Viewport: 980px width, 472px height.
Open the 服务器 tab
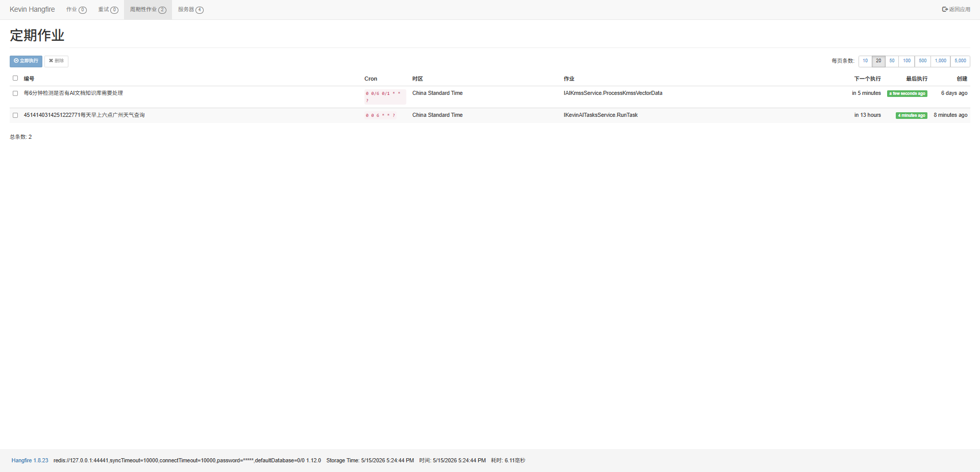(x=190, y=10)
